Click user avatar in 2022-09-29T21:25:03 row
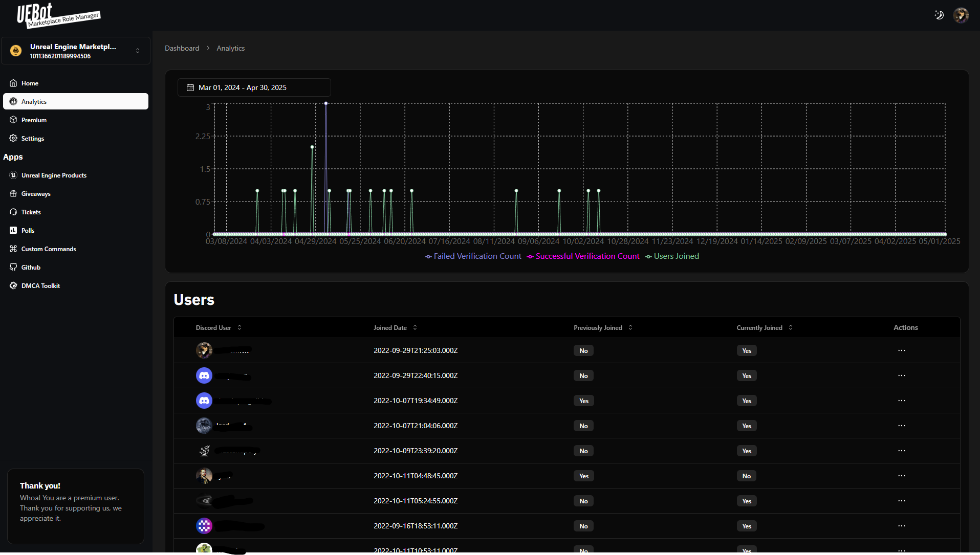This screenshot has width=980, height=555. tap(204, 350)
